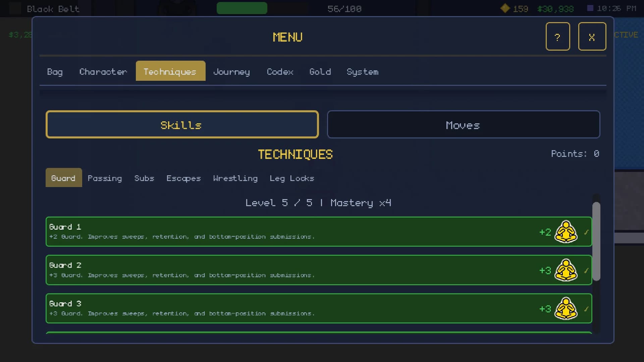Select the Guard 1 skill row
644x362 pixels.
319,232
